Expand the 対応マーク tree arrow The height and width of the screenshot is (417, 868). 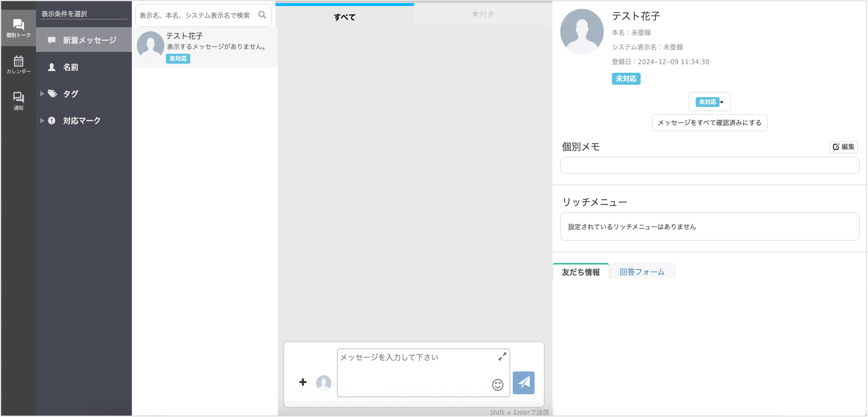pyautogui.click(x=42, y=120)
